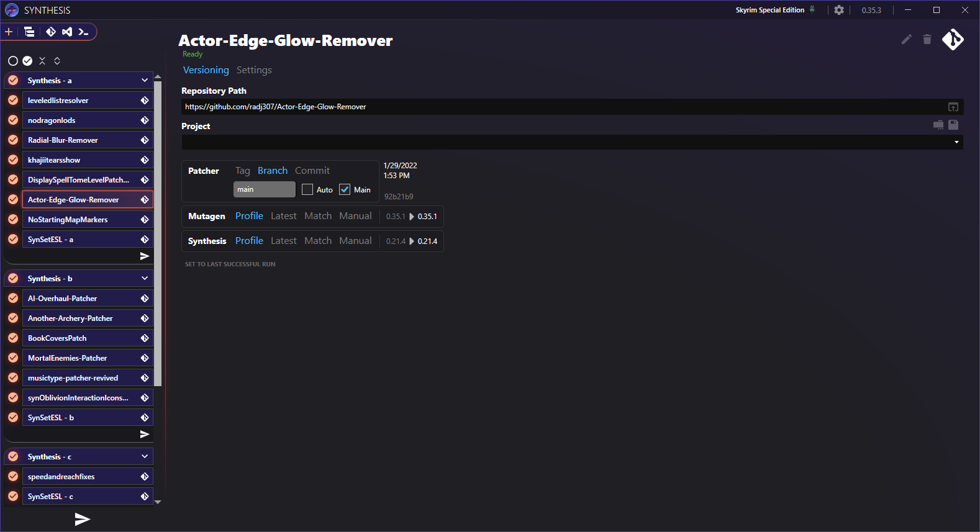
Task: Select the Another-Archery-Patcher entry
Action: 88,318
